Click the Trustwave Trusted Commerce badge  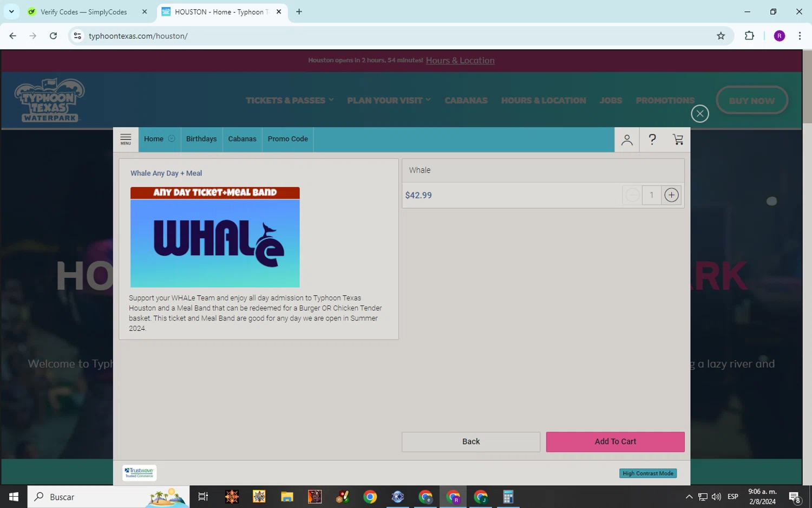140,473
